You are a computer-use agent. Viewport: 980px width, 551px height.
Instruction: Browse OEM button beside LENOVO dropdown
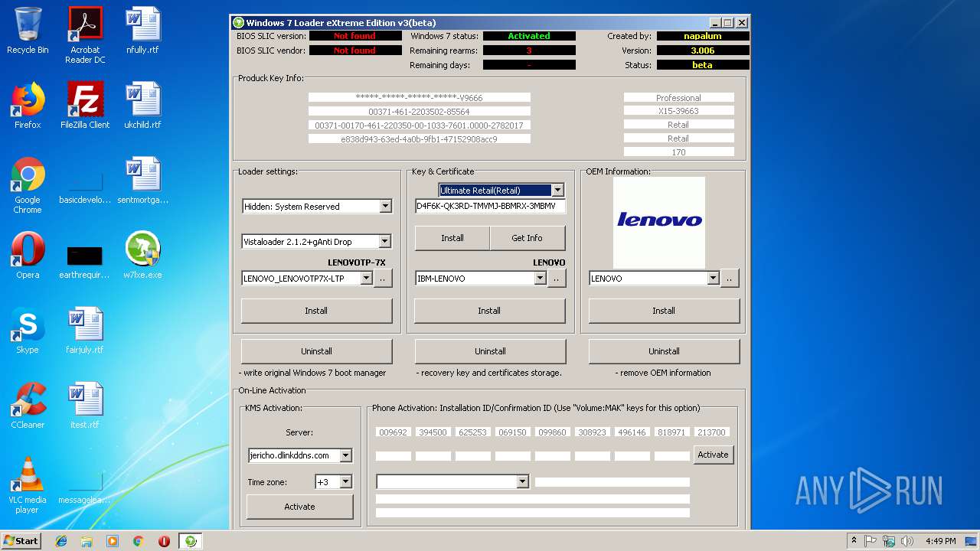pyautogui.click(x=730, y=279)
